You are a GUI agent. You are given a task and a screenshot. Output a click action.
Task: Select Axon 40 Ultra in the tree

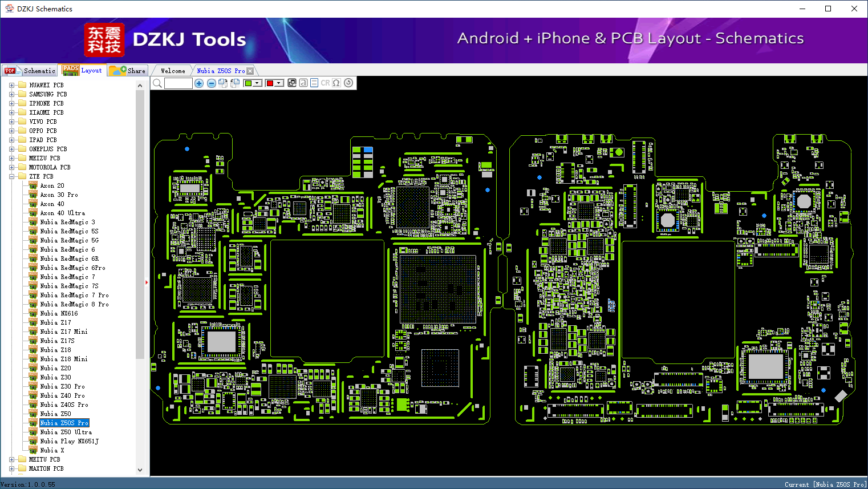[62, 213]
